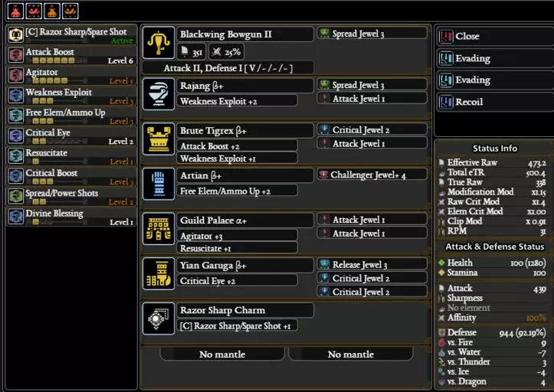Click the Guild Palace waist armor icon
Screen dimensions: 554x392
(159, 228)
